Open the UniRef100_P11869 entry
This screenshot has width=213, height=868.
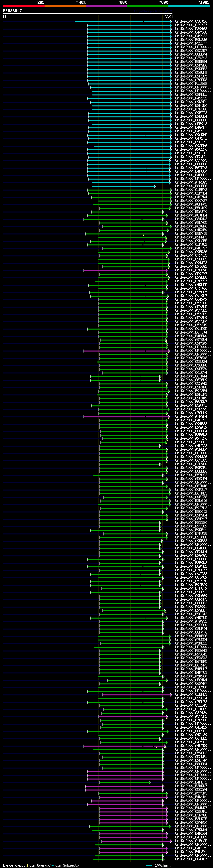[191, 84]
